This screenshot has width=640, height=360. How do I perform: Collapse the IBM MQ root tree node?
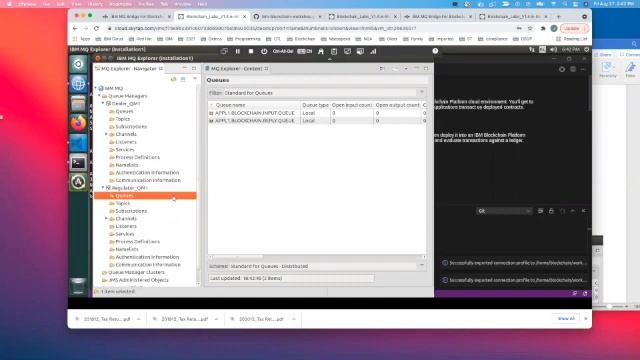point(96,88)
